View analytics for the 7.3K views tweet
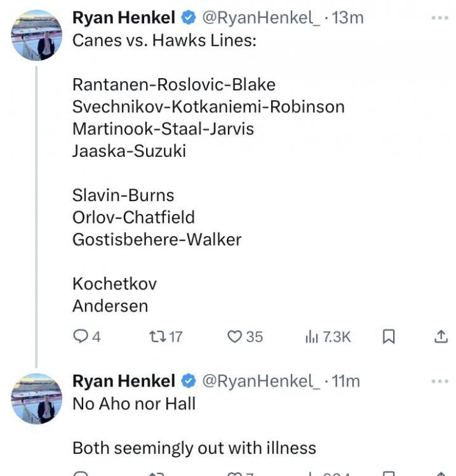 pos(311,336)
